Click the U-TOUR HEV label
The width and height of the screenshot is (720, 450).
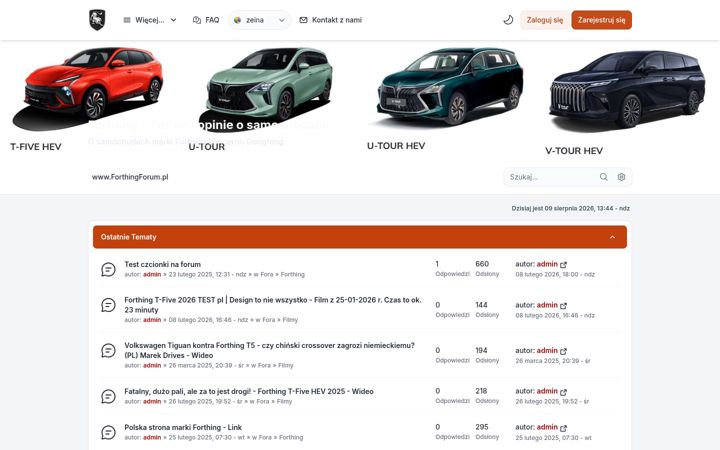click(396, 146)
